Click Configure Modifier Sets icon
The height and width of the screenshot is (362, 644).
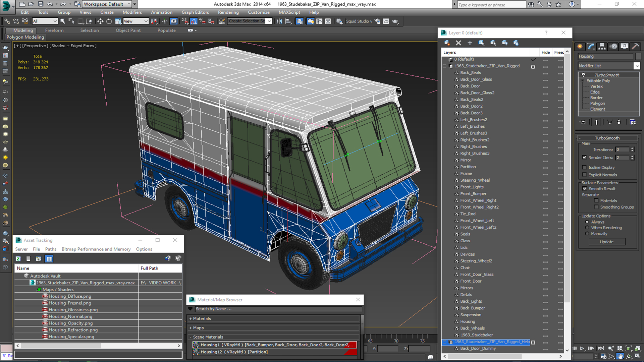633,122
